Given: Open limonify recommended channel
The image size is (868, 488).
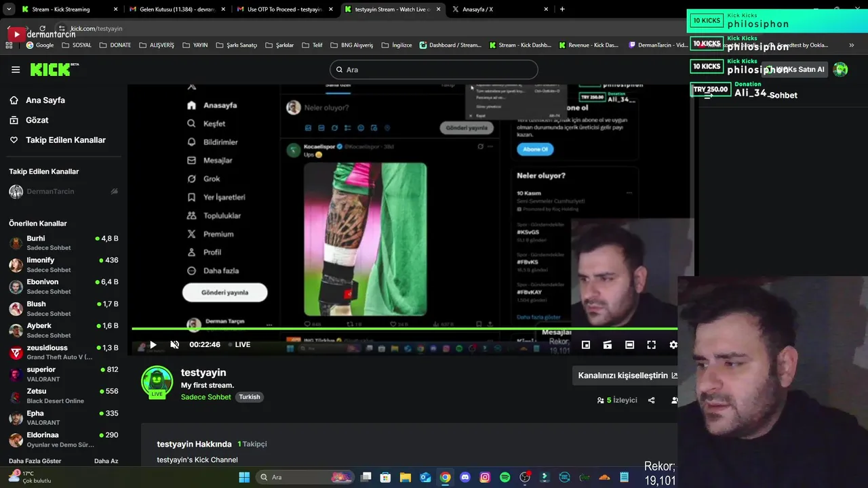Looking at the screenshot, I should [64, 264].
